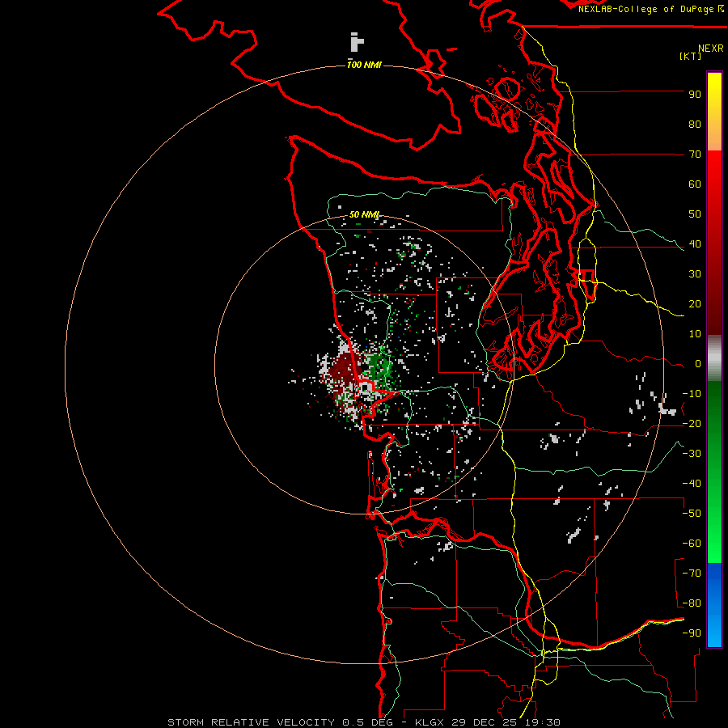Click the Storm Relative Velocity caption text
Image resolution: width=728 pixels, height=728 pixels.
364,722
